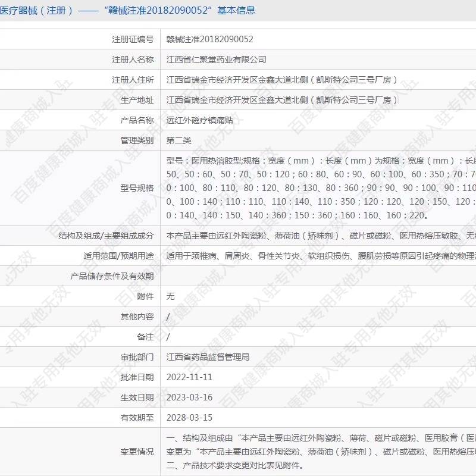The image size is (476, 476).
Task: Select the "生效日期" row label
Action: click(137, 397)
